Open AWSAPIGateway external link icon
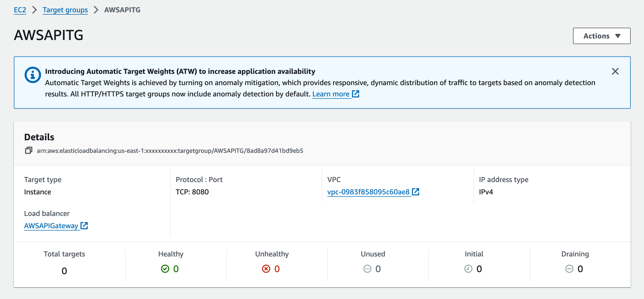This screenshot has height=299, width=644. tap(84, 226)
